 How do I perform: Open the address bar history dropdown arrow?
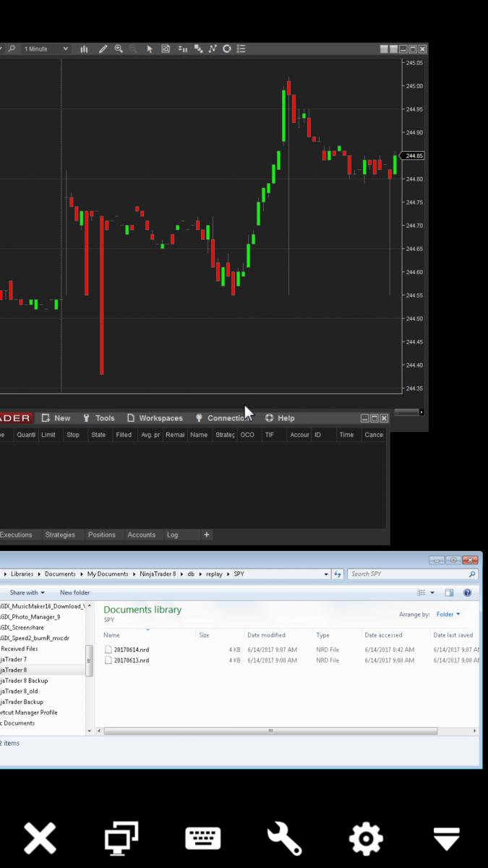point(326,574)
